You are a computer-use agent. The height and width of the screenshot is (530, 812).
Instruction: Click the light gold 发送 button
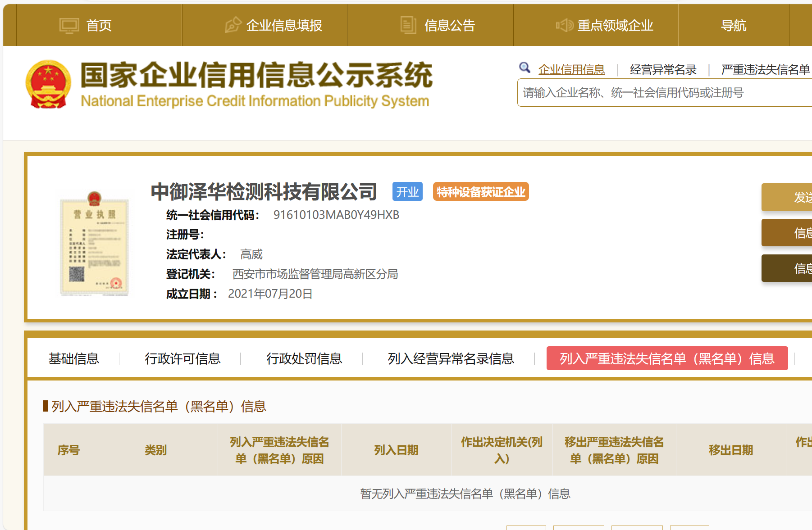point(787,197)
